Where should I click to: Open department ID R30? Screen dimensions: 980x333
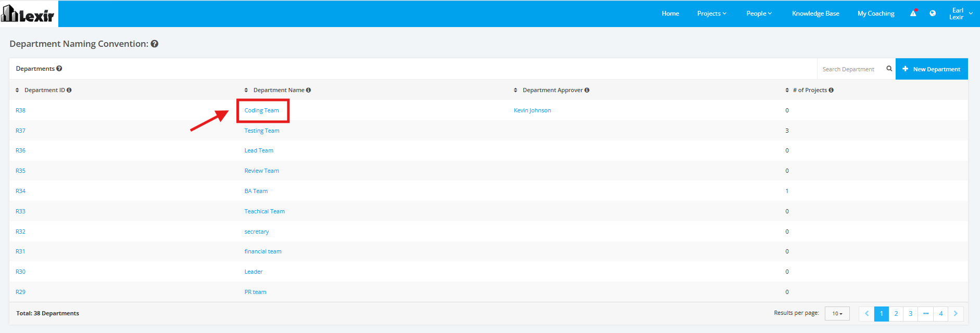click(20, 272)
